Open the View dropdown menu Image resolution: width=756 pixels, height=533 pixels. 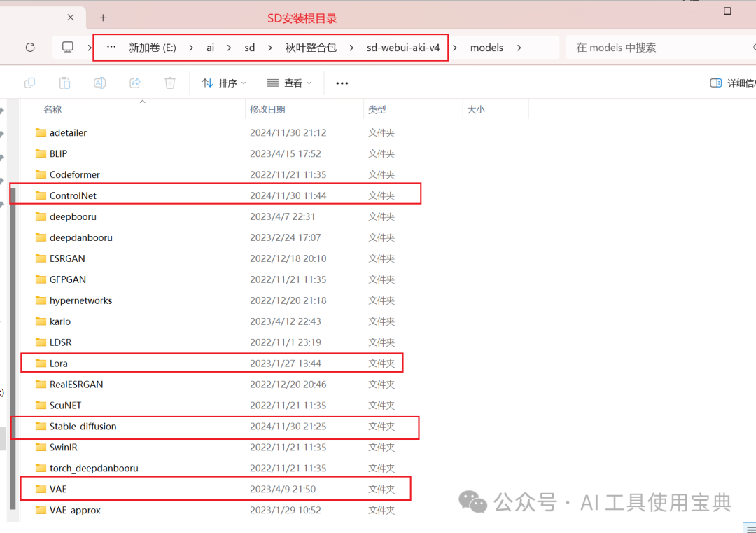tap(289, 83)
